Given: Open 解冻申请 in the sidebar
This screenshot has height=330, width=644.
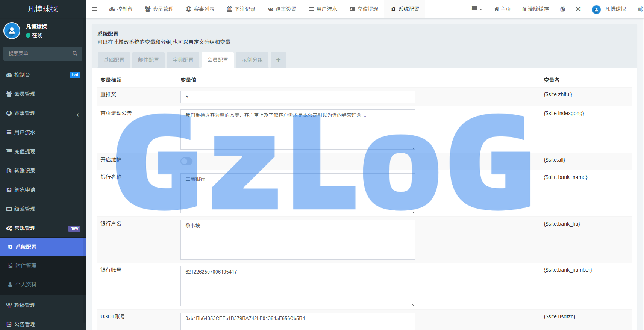Looking at the screenshot, I should click(x=43, y=190).
